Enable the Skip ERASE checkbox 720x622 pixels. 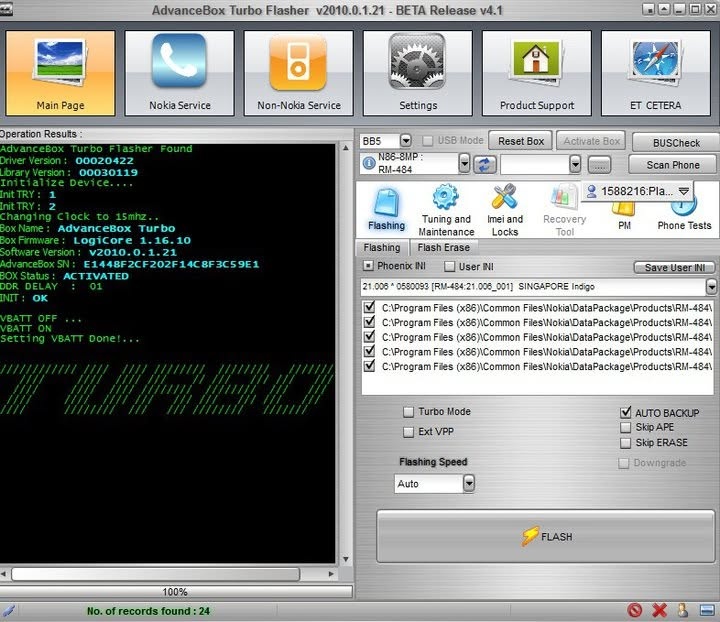point(625,443)
